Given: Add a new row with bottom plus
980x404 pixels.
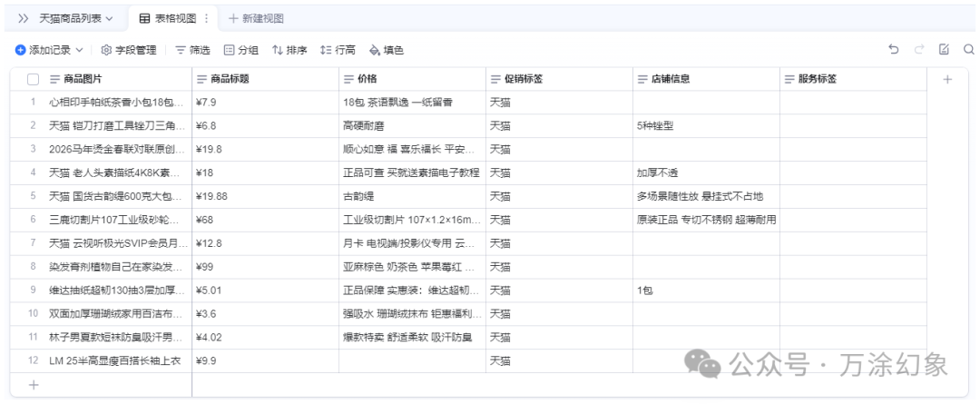Looking at the screenshot, I should pyautogui.click(x=34, y=385).
